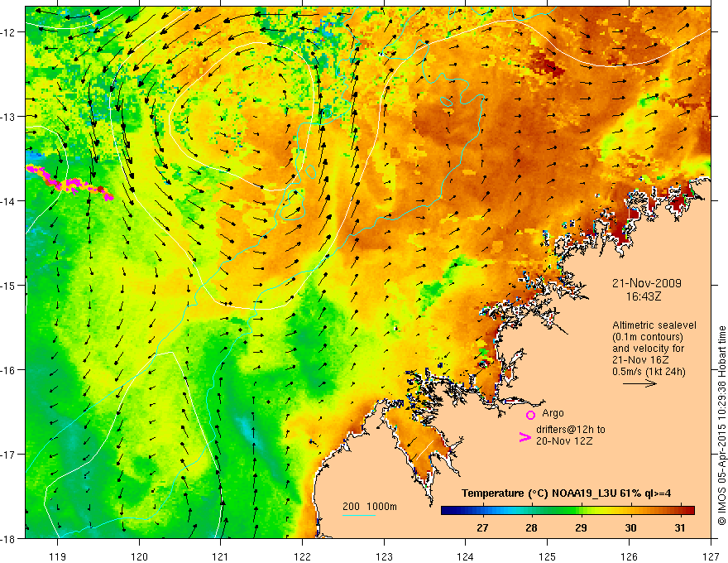Click longitude axis label 121

(221, 556)
